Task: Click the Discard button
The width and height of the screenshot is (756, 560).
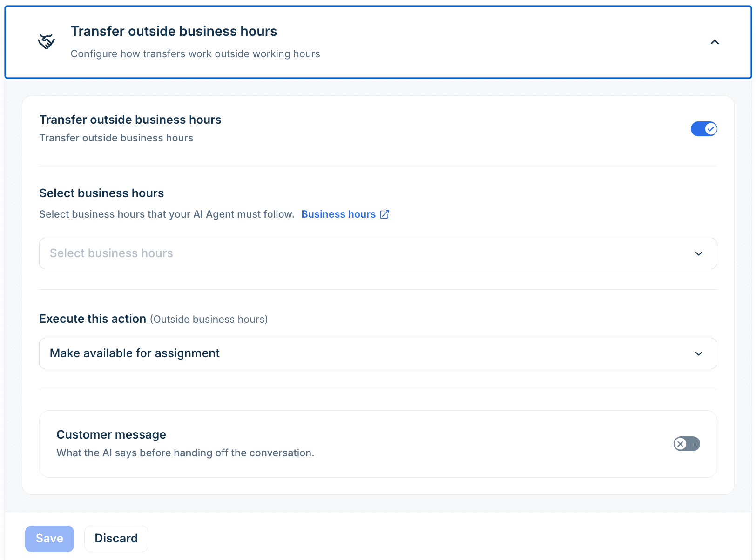Action: coord(116,539)
